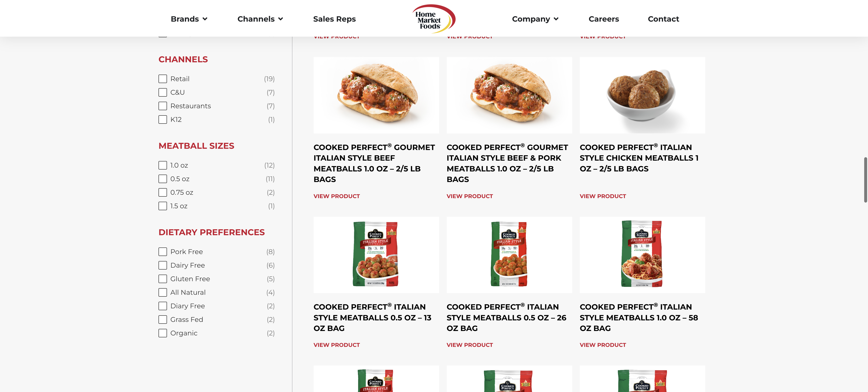Screen dimensions: 868x392
Task: Expand the Channels navigation dropdown
Action: pyautogui.click(x=260, y=19)
